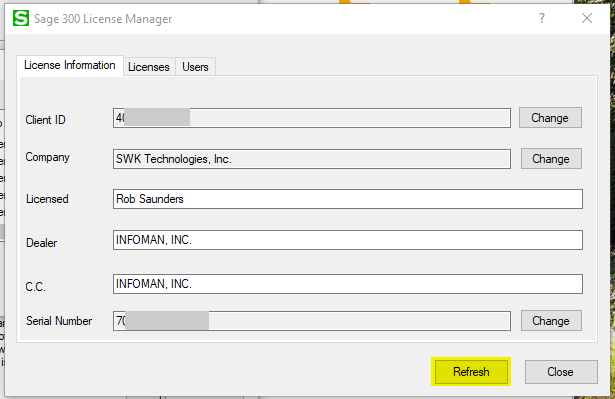Viewport: 615px width, 399px height.
Task: Click the C.C. label text
Action: pyautogui.click(x=36, y=287)
